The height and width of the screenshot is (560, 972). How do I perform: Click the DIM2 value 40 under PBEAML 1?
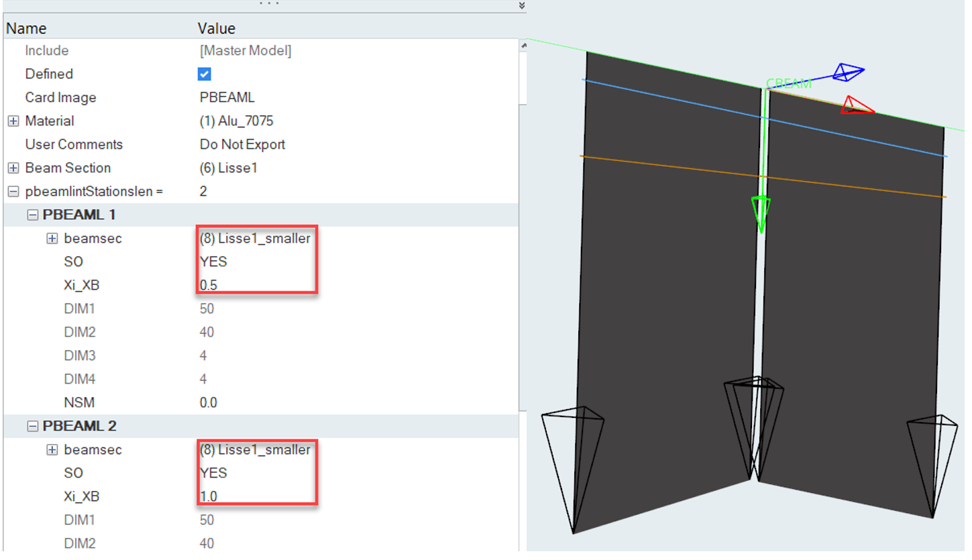pyautogui.click(x=207, y=333)
